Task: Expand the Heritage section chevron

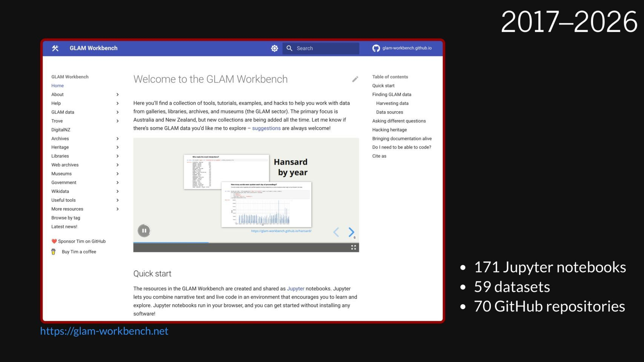Action: (x=118, y=147)
